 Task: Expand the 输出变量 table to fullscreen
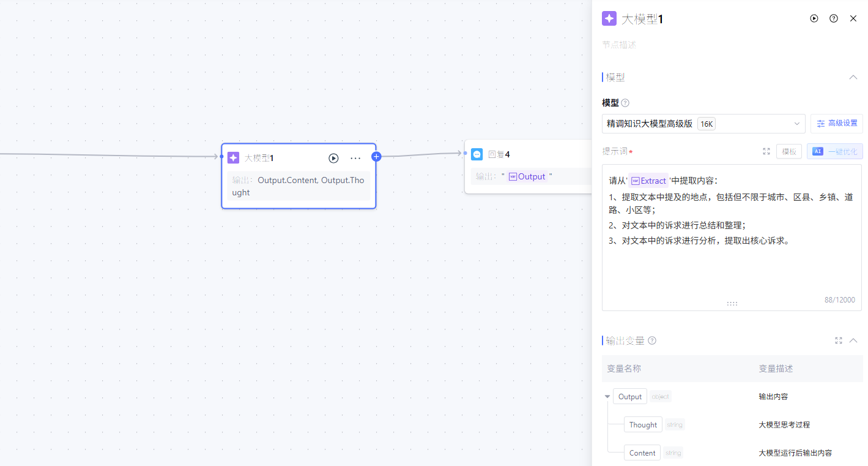(839, 340)
